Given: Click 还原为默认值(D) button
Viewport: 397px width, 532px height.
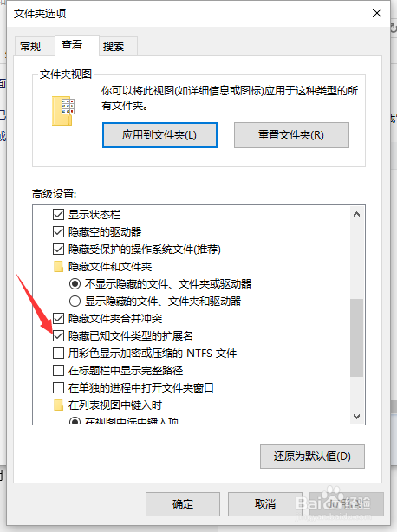Looking at the screenshot, I should pos(312,457).
